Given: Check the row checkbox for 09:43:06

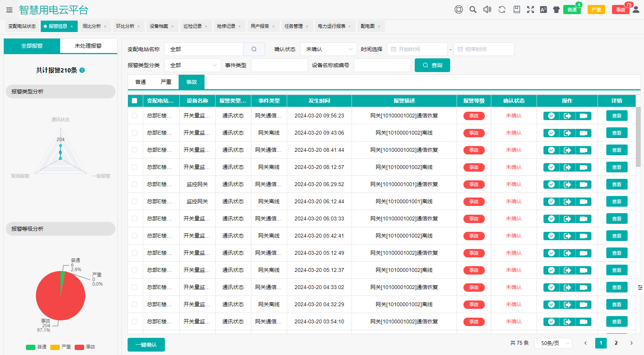Looking at the screenshot, I should (x=134, y=133).
